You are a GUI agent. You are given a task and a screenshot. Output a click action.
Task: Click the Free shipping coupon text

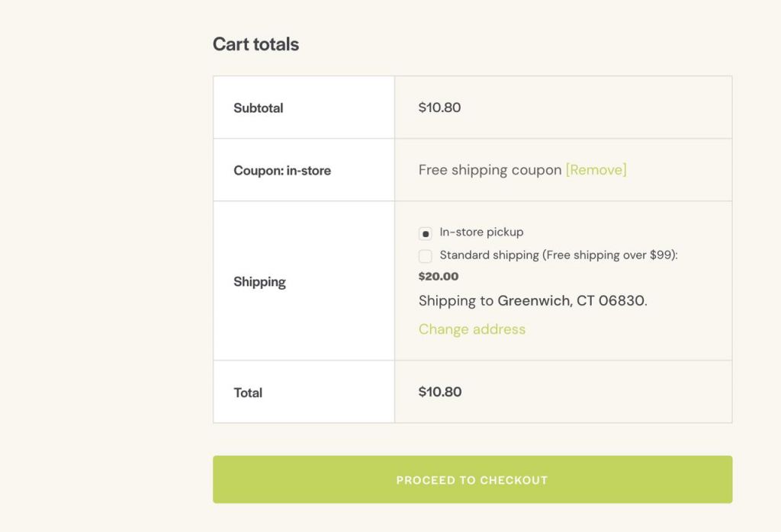(490, 170)
